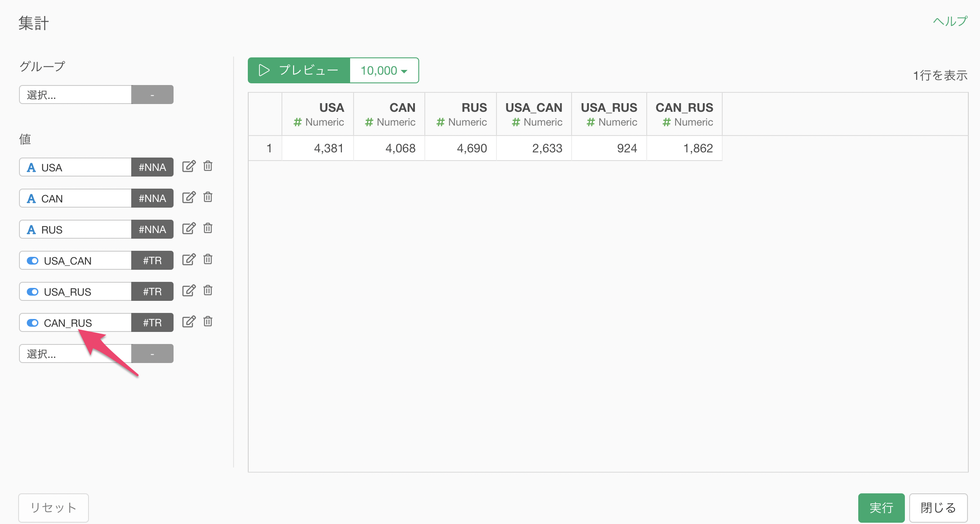
Task: Run the preview button
Action: pyautogui.click(x=299, y=70)
